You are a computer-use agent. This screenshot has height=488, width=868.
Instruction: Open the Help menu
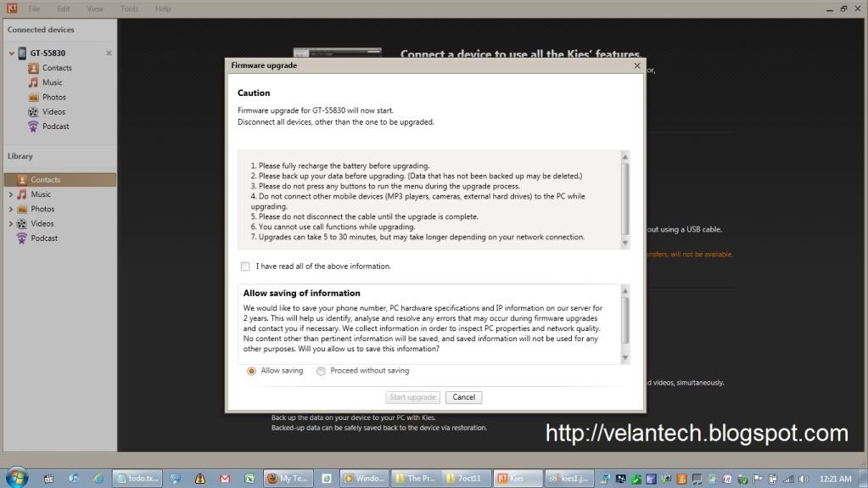[163, 8]
